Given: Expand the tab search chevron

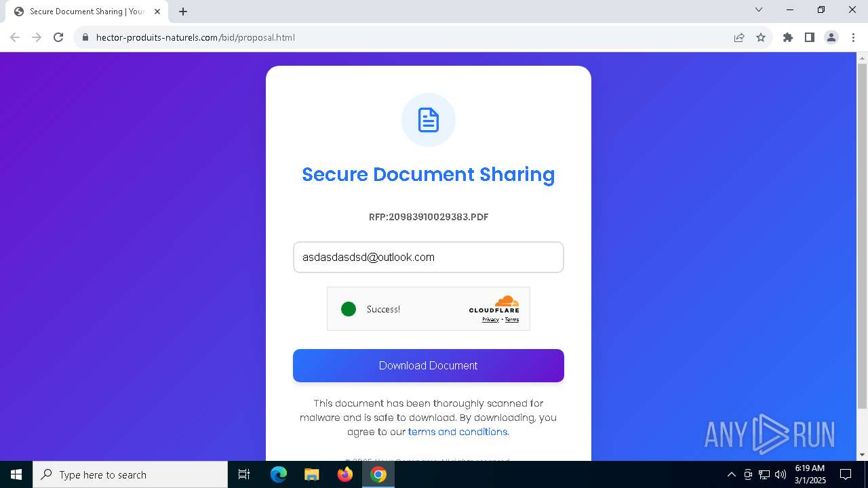Looking at the screenshot, I should pyautogui.click(x=759, y=10).
